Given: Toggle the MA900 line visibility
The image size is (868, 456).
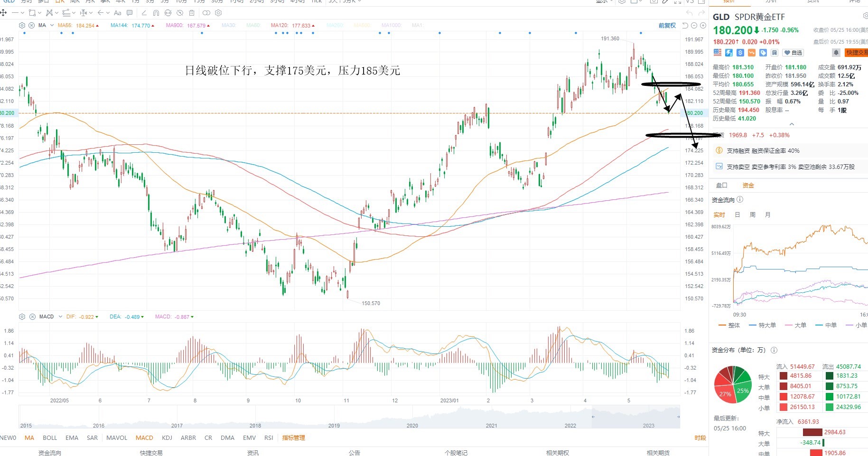Looking at the screenshot, I should point(188,26).
